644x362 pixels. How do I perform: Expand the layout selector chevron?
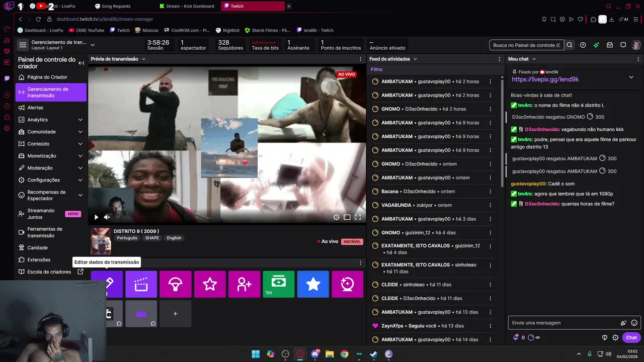[92, 45]
